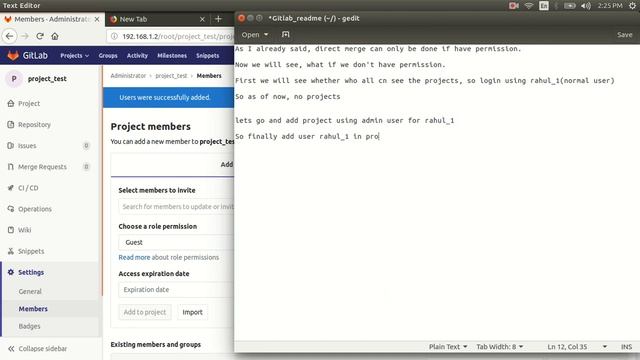The width and height of the screenshot is (640, 360).
Task: Go back with the browser back arrow
Action: click(x=9, y=36)
